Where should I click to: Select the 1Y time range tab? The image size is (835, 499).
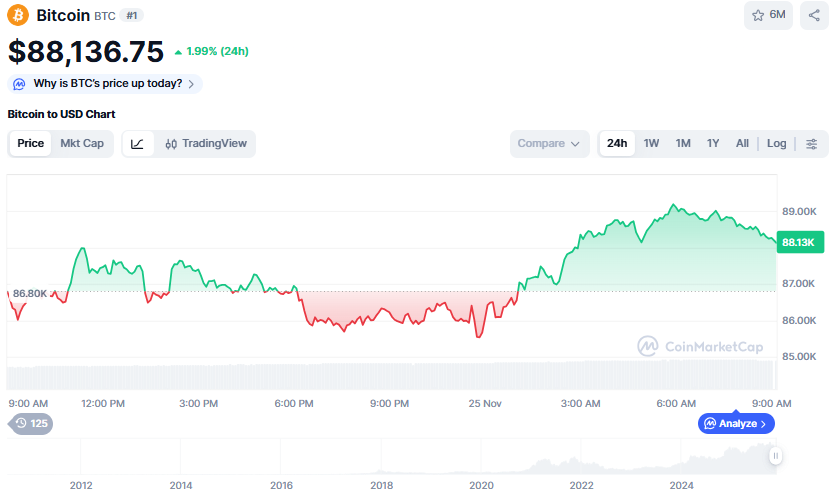point(713,144)
